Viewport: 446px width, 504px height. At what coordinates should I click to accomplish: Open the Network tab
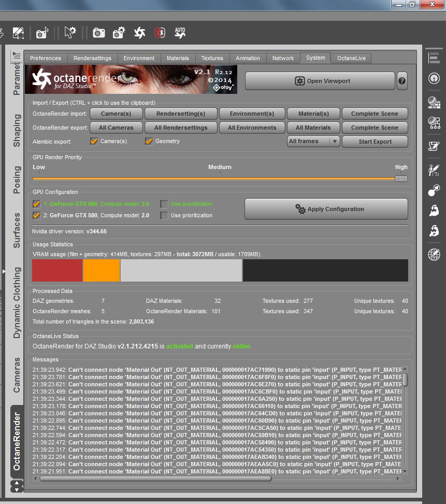pos(283,58)
